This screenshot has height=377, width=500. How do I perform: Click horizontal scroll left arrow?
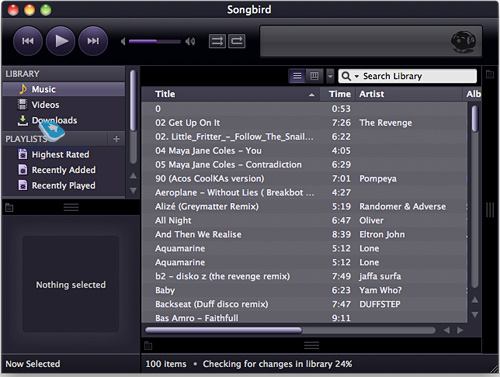click(x=447, y=330)
